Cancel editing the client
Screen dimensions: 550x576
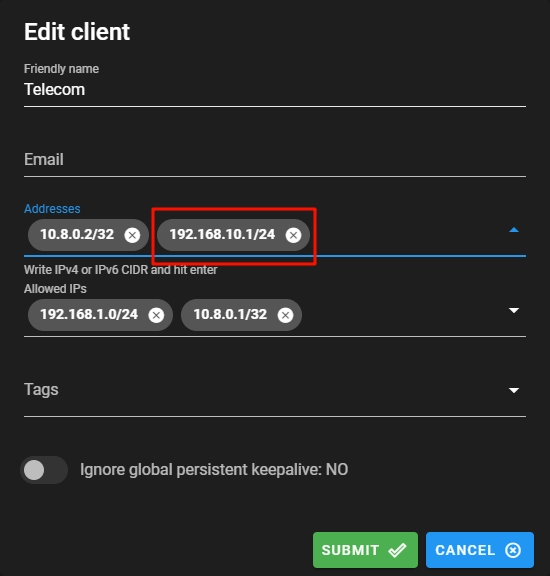coord(479,550)
